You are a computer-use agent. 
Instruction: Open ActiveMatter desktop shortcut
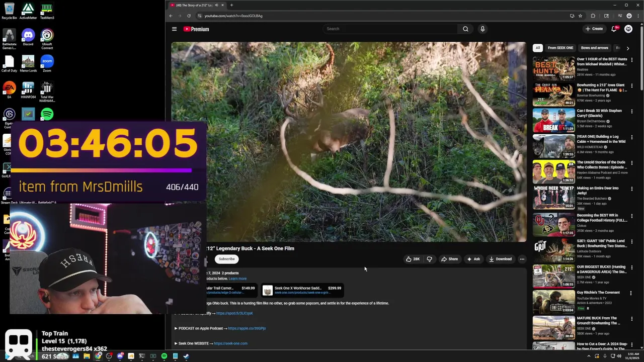[x=28, y=11]
